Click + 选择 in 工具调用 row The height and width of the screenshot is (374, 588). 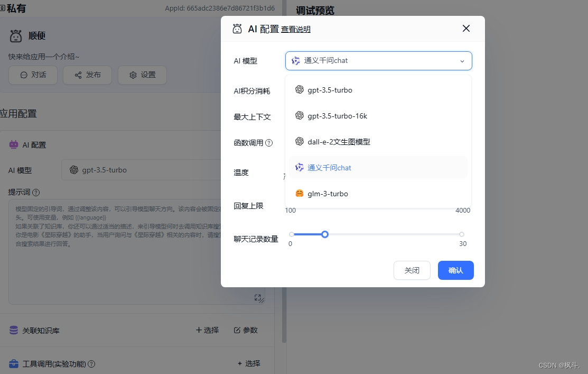tap(249, 363)
